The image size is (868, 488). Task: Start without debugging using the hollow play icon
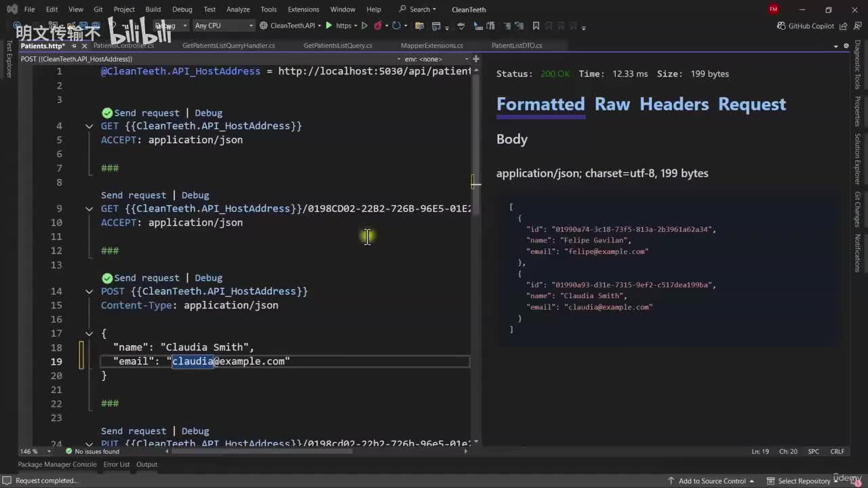coord(364,26)
